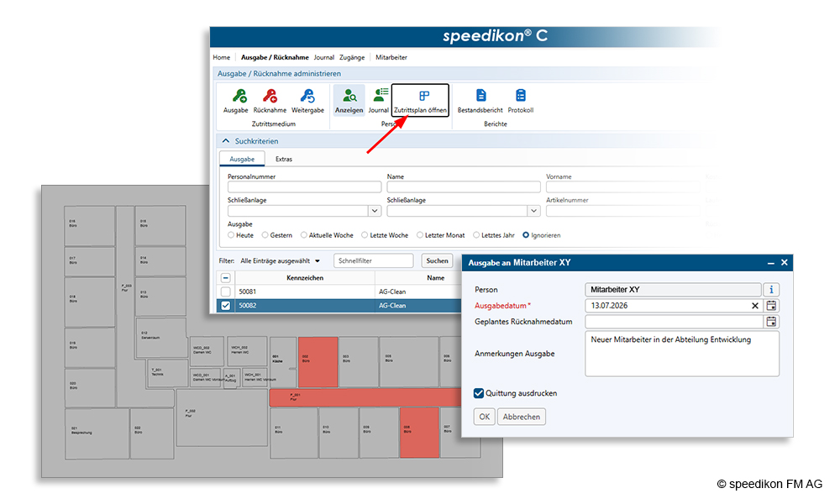Switch to the Ausgabe search tab

[242, 159]
